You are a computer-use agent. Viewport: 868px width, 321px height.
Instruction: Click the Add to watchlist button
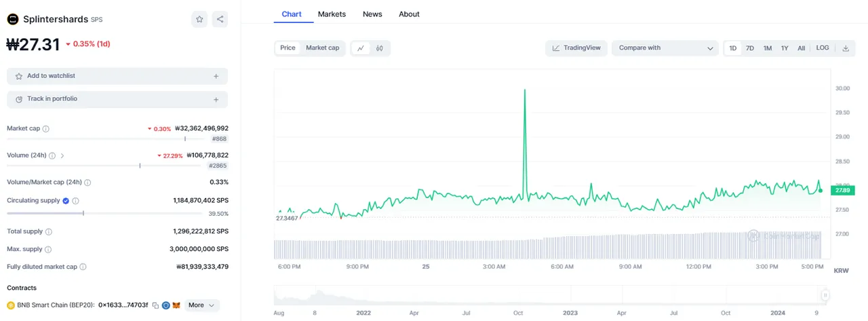[x=117, y=77]
